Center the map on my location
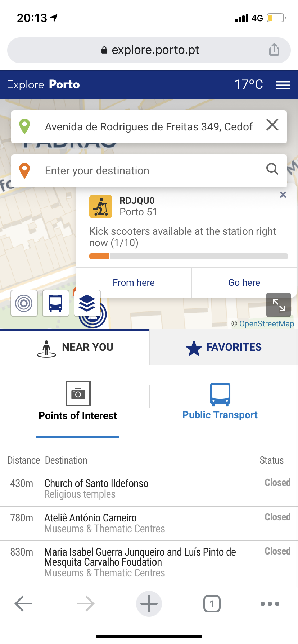298x644 pixels. tap(24, 303)
